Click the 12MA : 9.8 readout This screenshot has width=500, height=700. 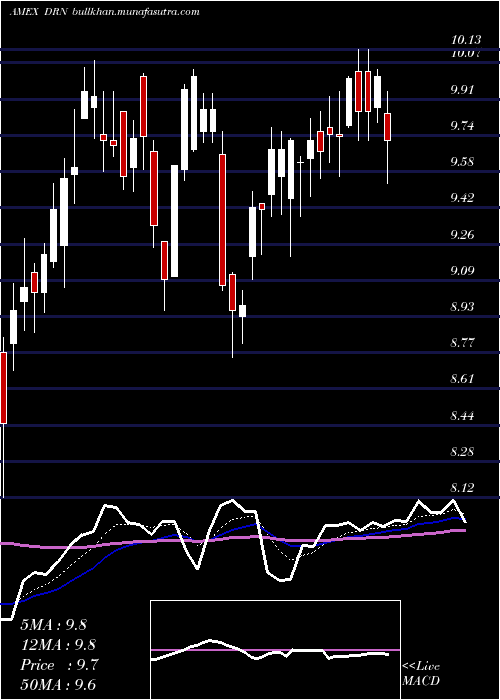point(58,645)
